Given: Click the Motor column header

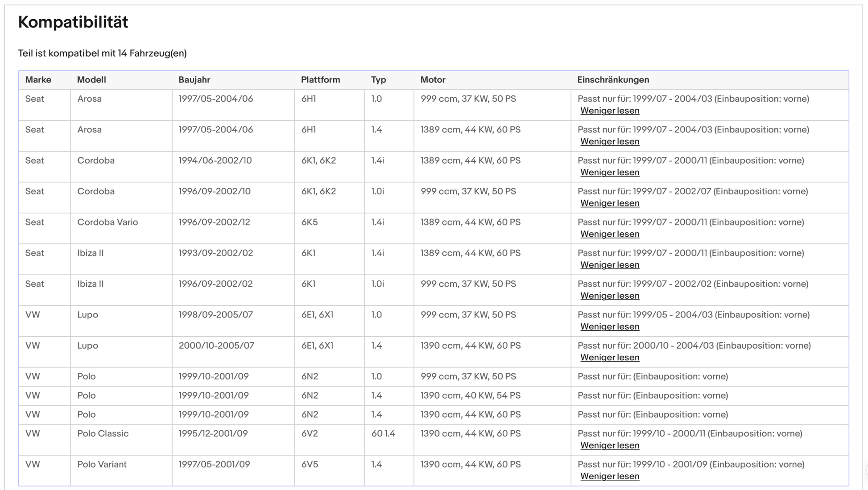Looking at the screenshot, I should (433, 80).
